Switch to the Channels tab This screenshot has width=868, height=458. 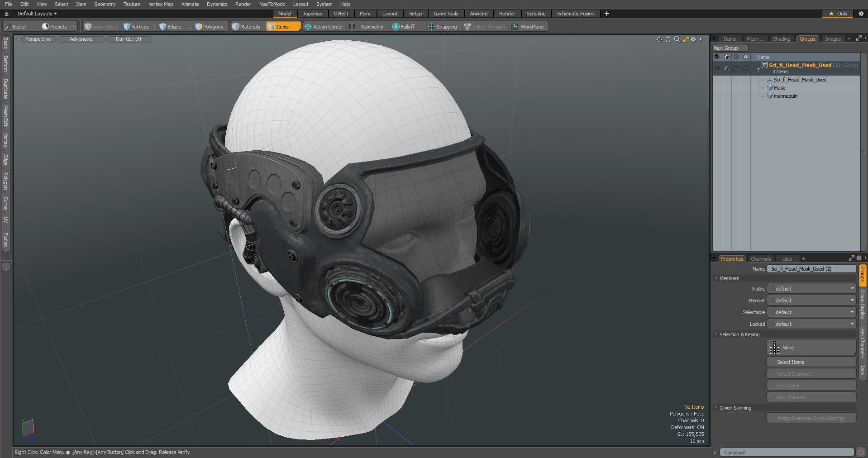[x=760, y=259]
